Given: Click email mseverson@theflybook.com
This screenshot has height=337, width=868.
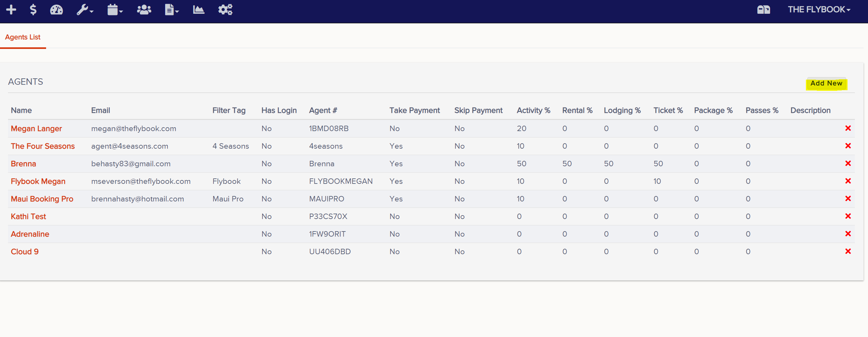Looking at the screenshot, I should pos(141,181).
